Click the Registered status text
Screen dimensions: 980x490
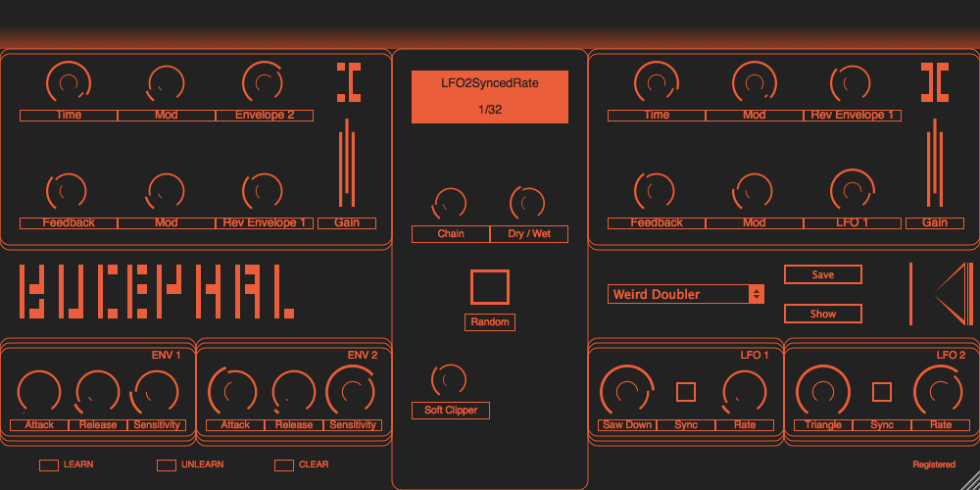coord(934,465)
